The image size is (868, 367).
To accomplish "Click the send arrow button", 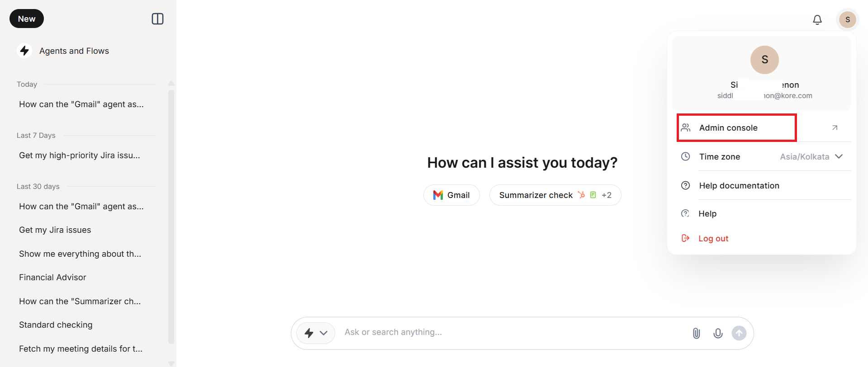I will pos(739,334).
